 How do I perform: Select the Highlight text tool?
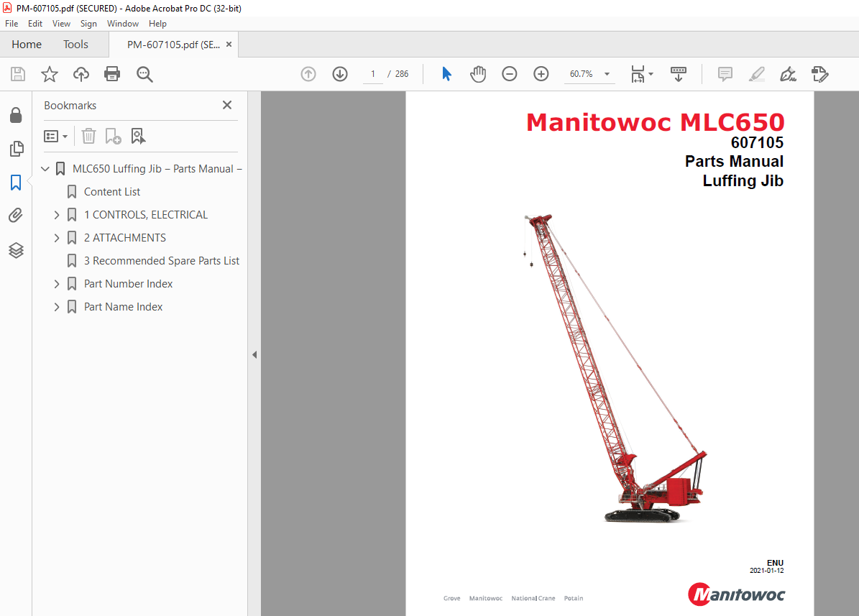click(x=756, y=74)
